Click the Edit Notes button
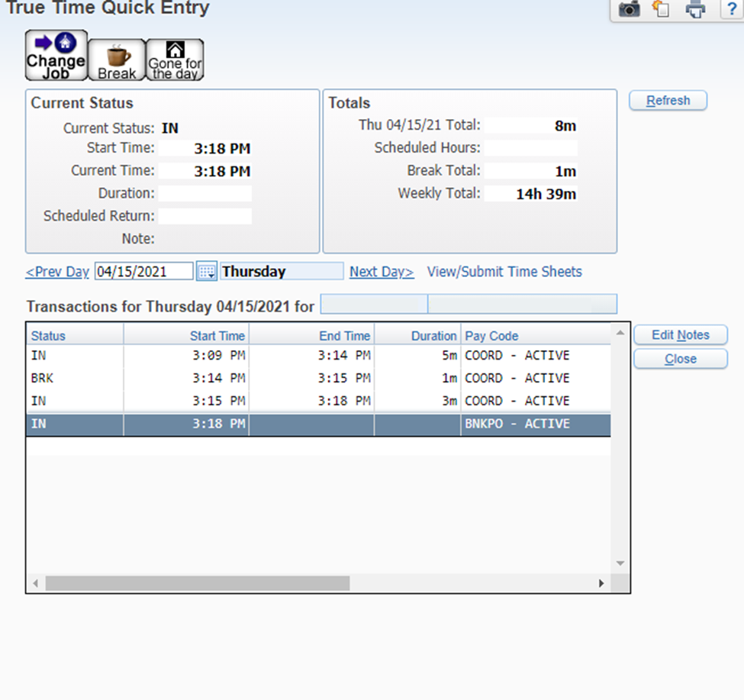 click(681, 335)
